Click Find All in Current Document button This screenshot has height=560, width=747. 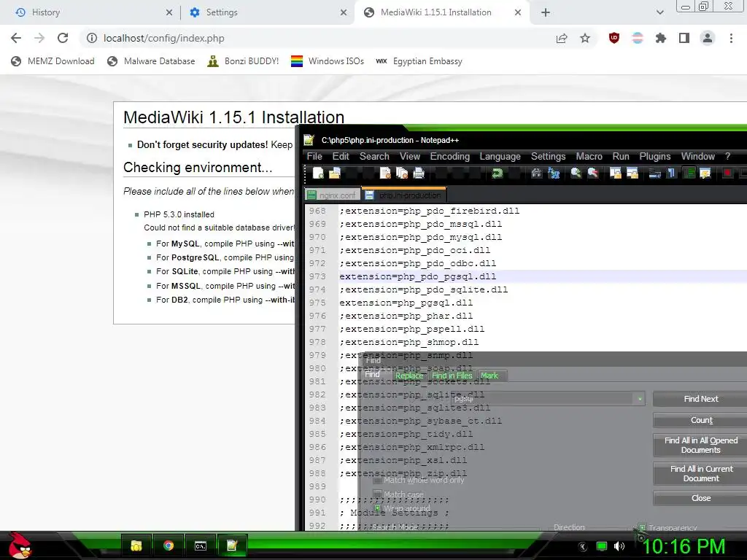tap(701, 473)
